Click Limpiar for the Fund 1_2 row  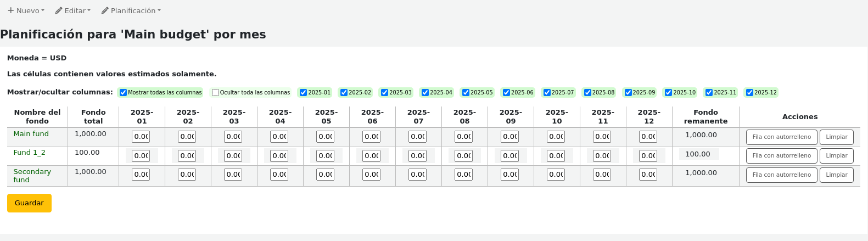click(836, 156)
